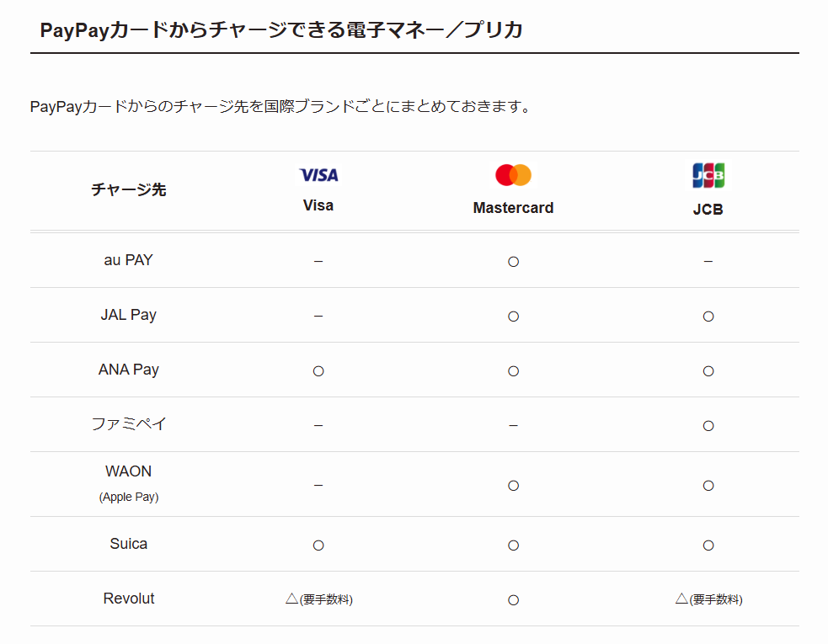
Task: Click the au PAY row label
Action: [x=128, y=260]
